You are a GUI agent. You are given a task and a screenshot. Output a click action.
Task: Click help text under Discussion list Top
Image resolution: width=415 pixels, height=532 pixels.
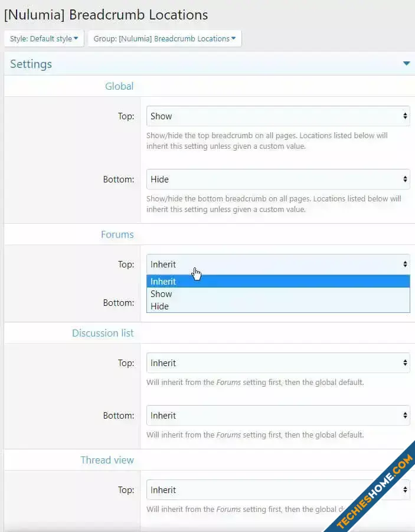[x=255, y=383]
